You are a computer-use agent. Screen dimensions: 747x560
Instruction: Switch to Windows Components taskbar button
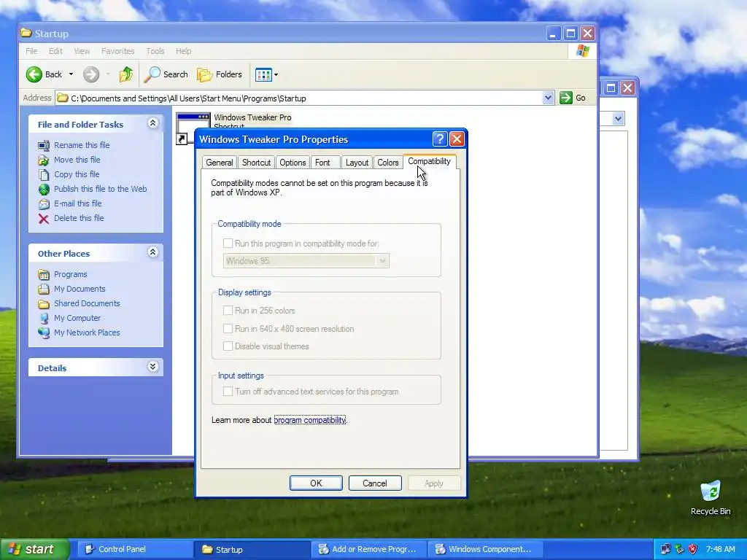point(487,549)
